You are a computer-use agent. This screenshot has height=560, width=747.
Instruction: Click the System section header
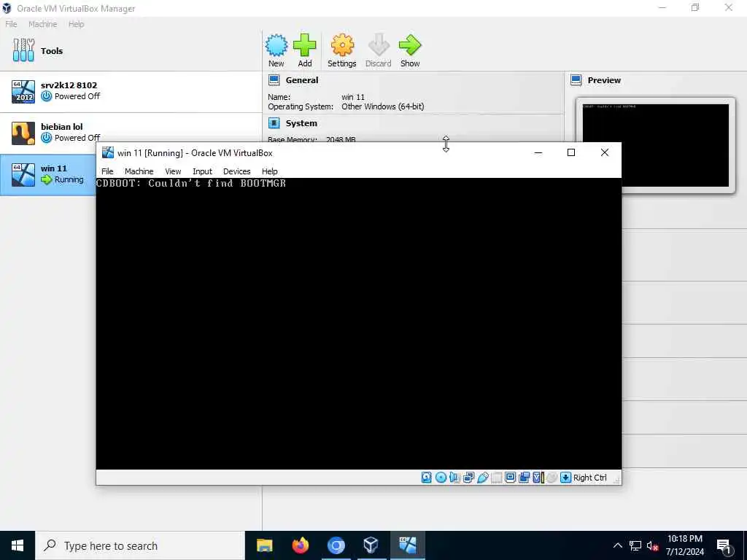[301, 123]
